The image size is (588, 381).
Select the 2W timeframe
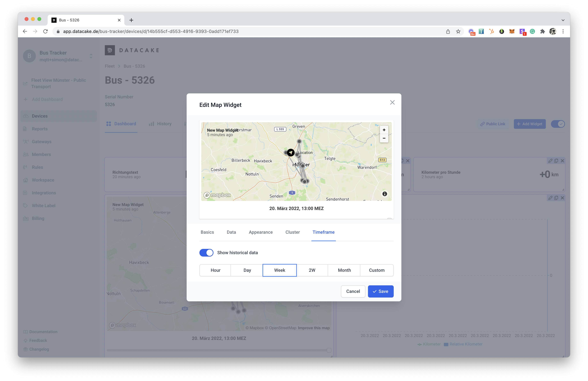click(312, 270)
